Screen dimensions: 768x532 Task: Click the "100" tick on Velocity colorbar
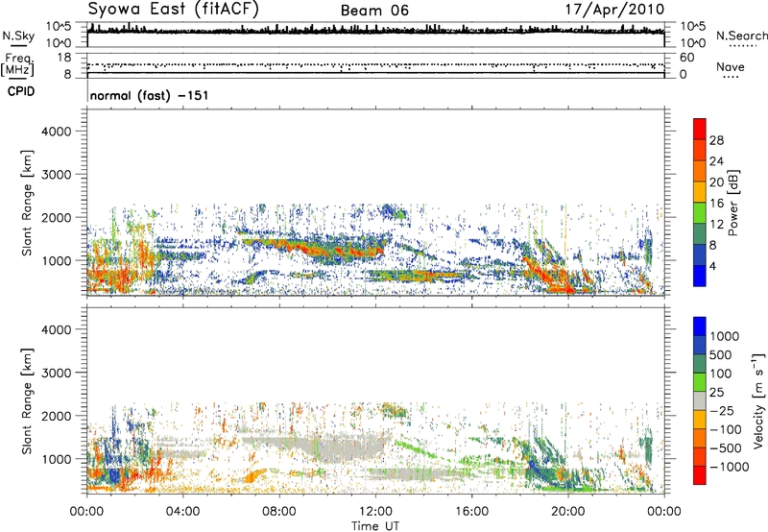[x=721, y=374]
